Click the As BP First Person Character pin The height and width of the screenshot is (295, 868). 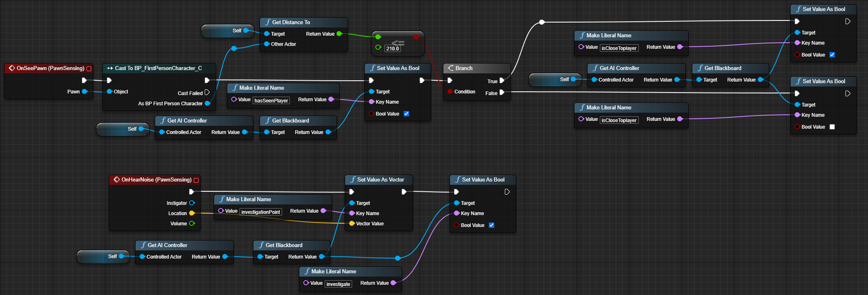(x=207, y=103)
